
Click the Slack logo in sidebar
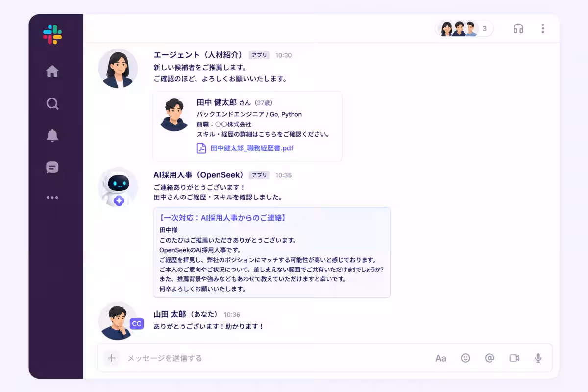(52, 35)
